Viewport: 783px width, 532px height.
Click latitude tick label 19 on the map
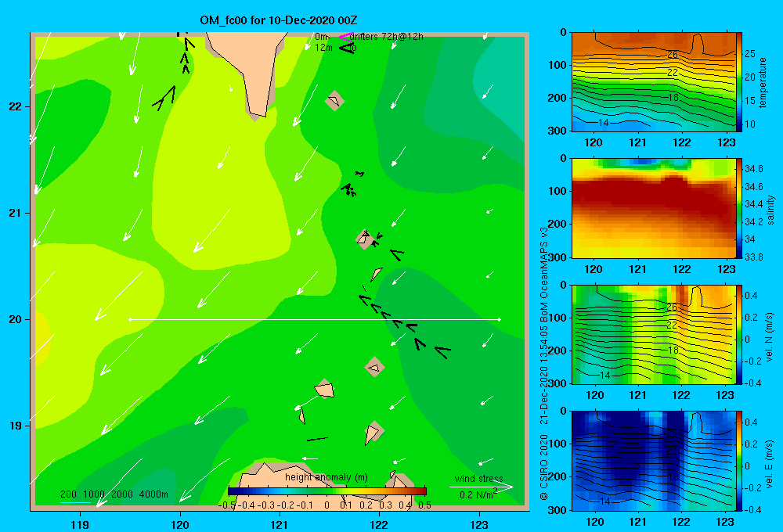[x=15, y=426]
